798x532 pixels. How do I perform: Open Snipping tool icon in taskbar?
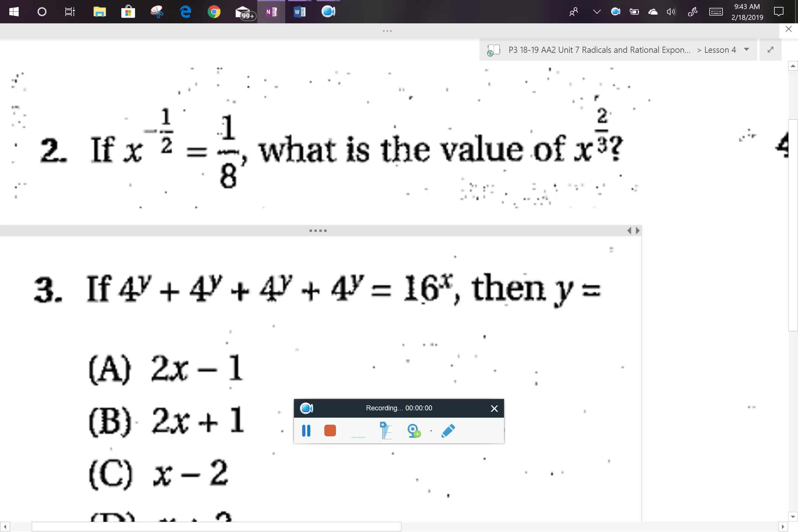(157, 12)
